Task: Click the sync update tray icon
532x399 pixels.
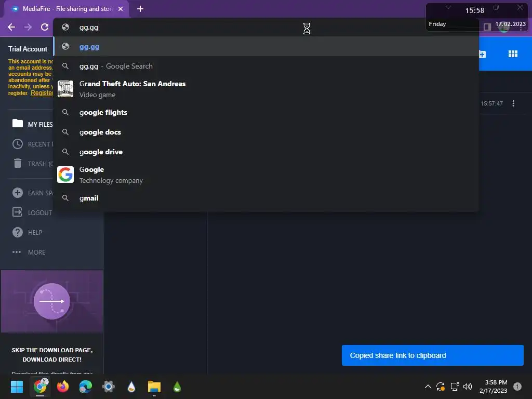Action: [441, 387]
